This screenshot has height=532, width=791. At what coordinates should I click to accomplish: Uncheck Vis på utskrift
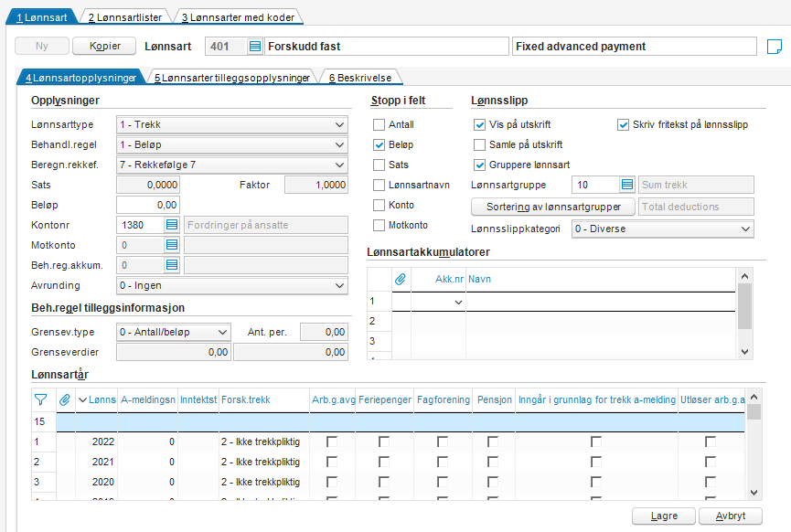479,124
